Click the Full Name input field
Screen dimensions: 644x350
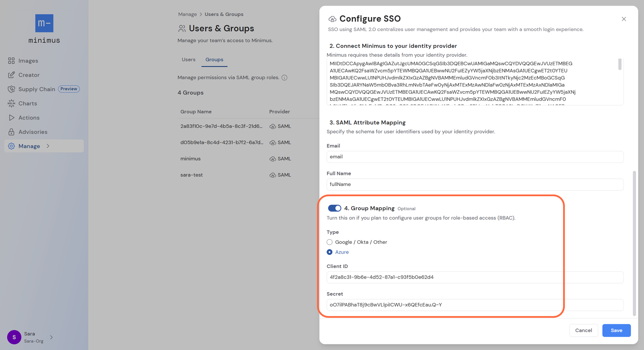coord(475,184)
